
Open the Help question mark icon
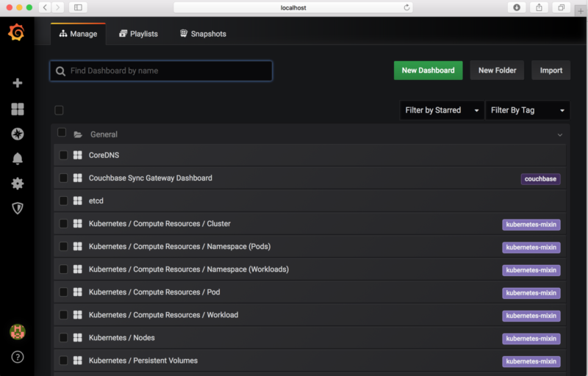[x=18, y=357]
